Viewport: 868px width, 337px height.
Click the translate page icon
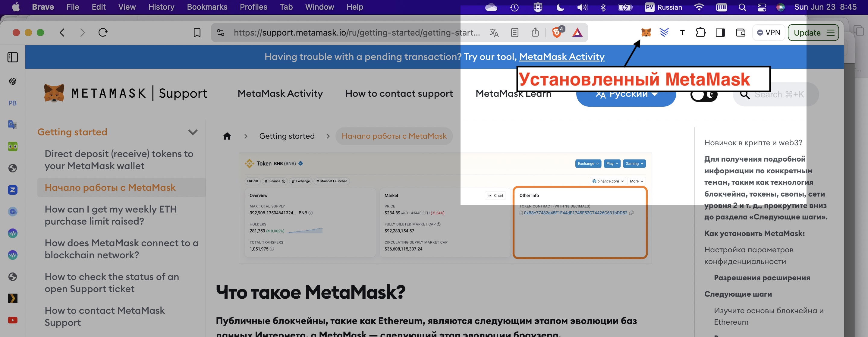pyautogui.click(x=494, y=32)
